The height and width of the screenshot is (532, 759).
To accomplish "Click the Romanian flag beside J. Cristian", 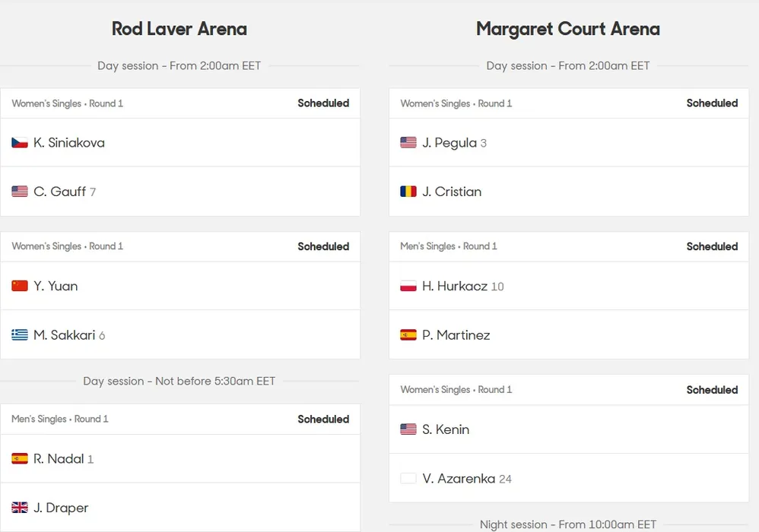I will pyautogui.click(x=408, y=192).
